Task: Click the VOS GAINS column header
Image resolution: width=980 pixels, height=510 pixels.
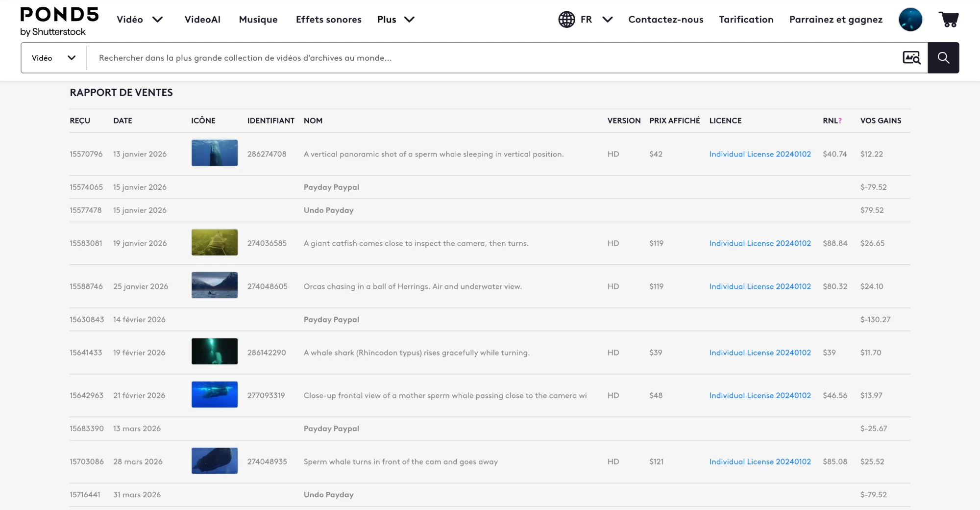Action: point(881,121)
